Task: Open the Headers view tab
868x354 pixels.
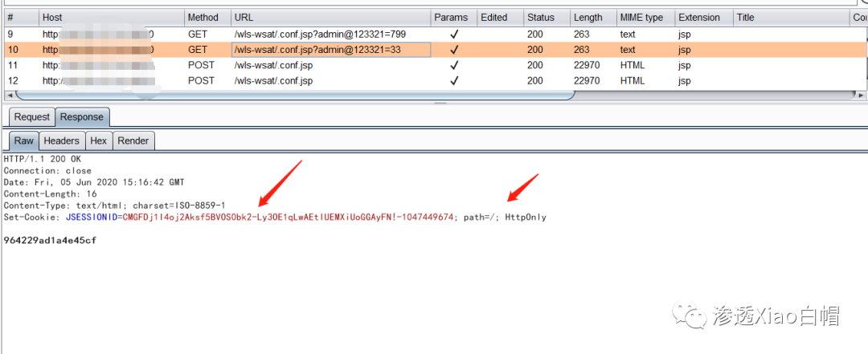Action: 61,141
